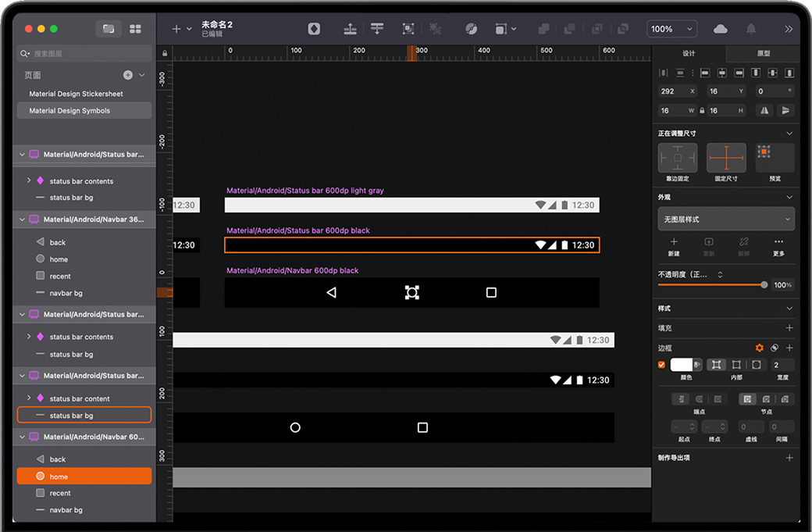Select the fixed size resizing option
The image size is (812, 532).
726,158
